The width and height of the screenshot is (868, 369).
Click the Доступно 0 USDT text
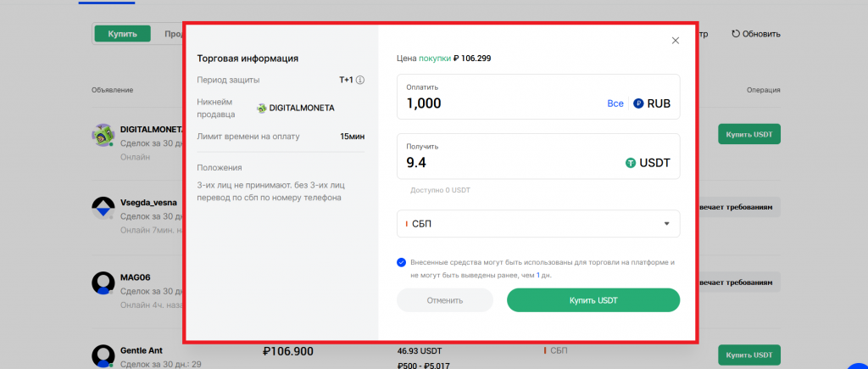(440, 190)
